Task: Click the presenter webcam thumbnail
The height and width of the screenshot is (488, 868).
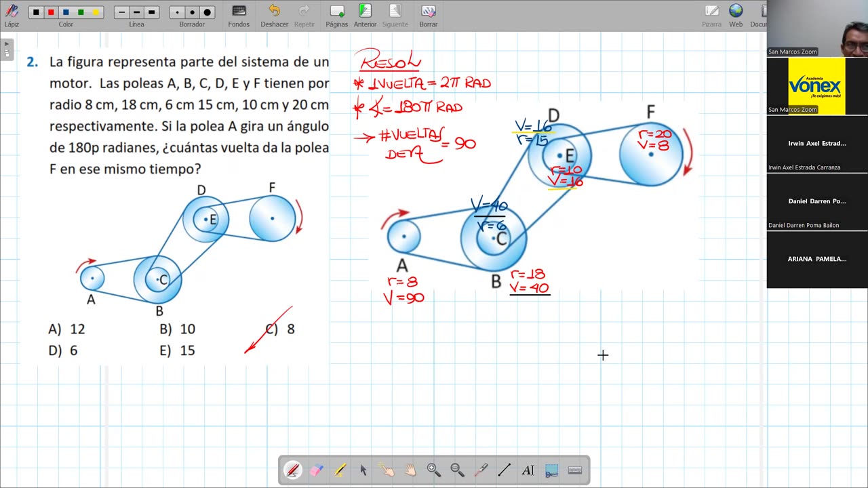Action: point(817,28)
